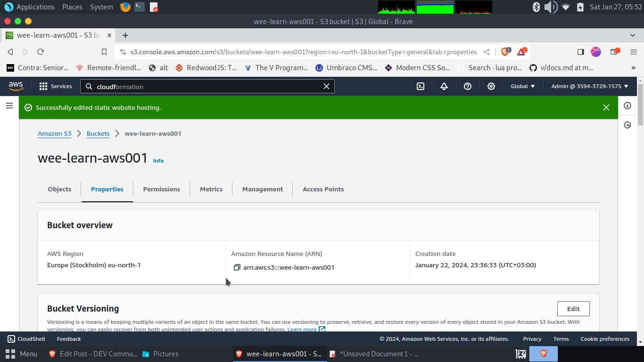Select the Properties tab
Viewport: 644px width, 362px height.
point(107,189)
